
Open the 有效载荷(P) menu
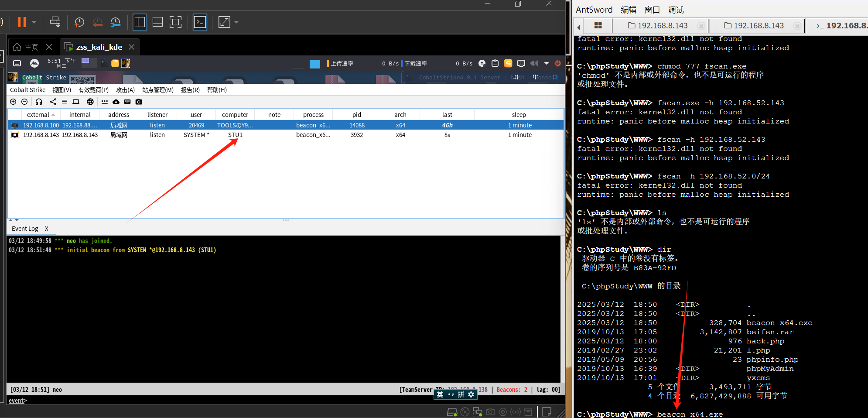(94, 90)
